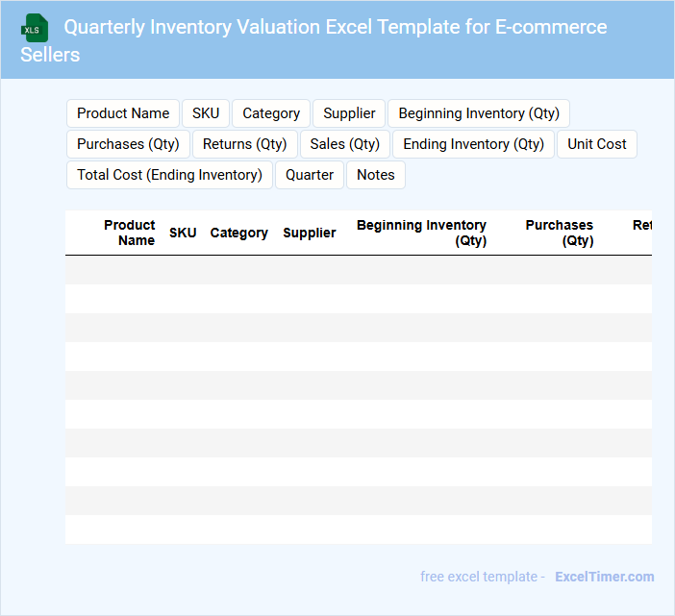Select the Beginning Inventory (Qty) column header
675x616 pixels.
pyautogui.click(x=422, y=233)
